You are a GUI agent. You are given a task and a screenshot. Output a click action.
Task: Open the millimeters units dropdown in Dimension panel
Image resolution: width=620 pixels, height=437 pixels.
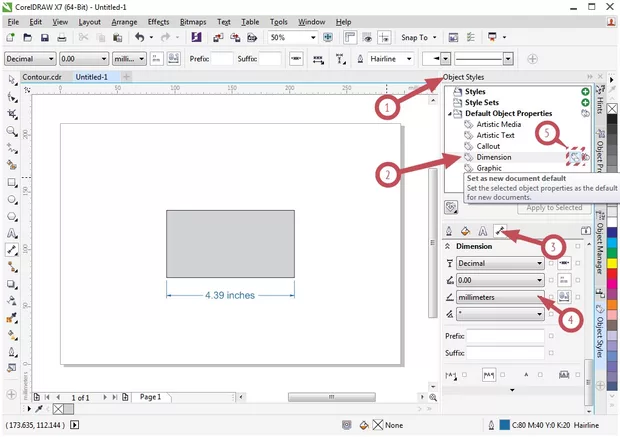point(539,297)
